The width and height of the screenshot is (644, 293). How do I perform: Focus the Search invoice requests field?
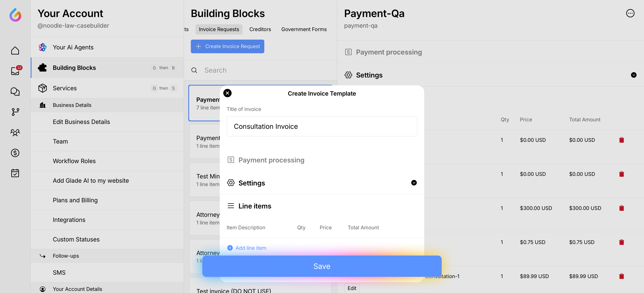click(x=265, y=70)
